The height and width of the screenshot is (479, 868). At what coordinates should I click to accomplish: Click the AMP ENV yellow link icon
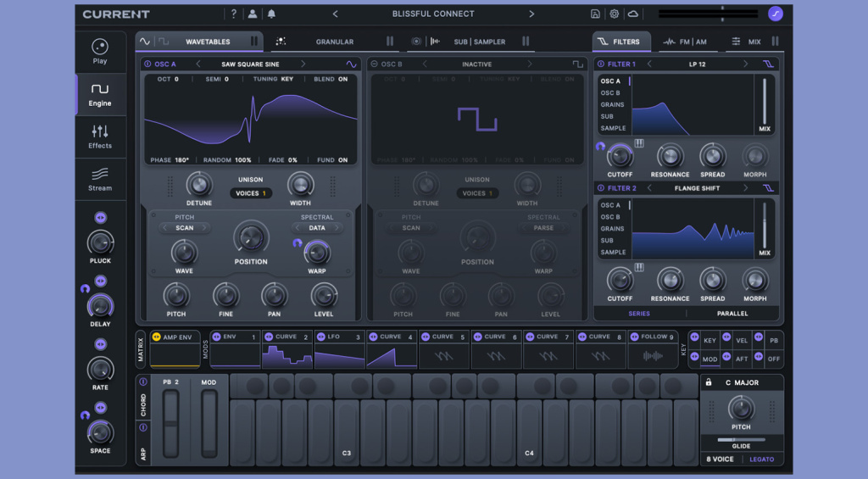pos(156,337)
